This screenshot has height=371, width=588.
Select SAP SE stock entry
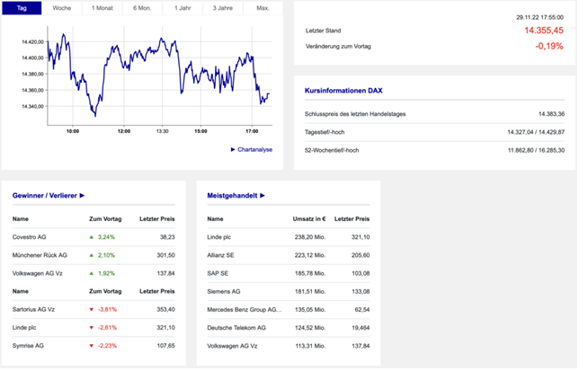(x=218, y=273)
